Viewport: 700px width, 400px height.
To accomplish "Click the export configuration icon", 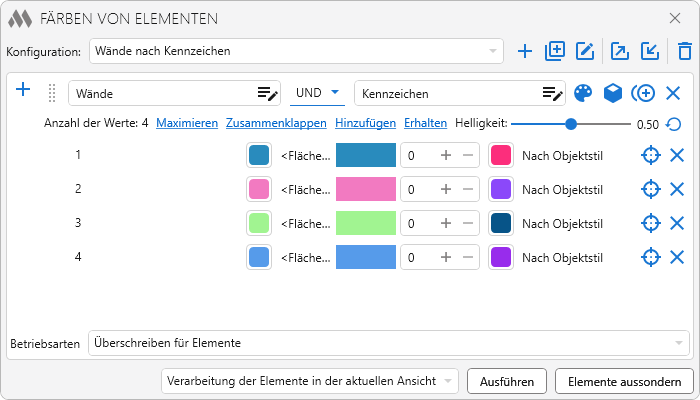I will [620, 51].
